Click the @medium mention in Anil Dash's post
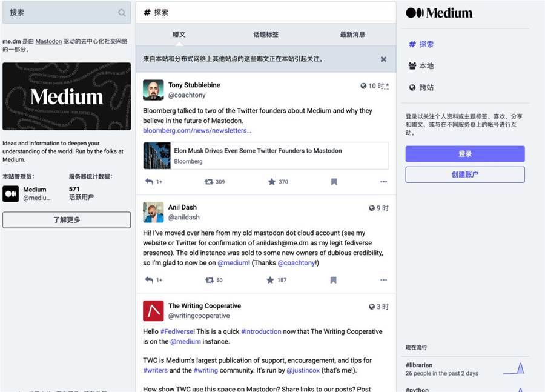The image size is (545, 392). point(233,263)
